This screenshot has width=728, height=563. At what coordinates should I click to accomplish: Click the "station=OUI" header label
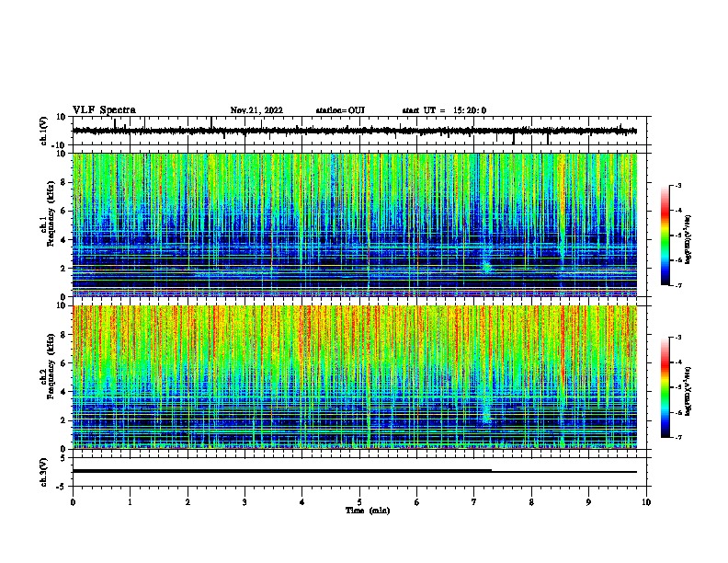340,110
